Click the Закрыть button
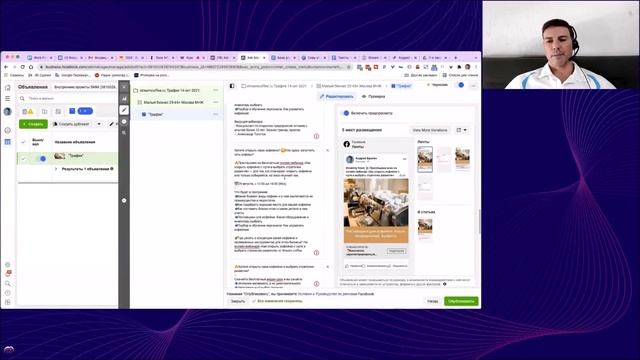The image size is (640, 360). (x=238, y=301)
